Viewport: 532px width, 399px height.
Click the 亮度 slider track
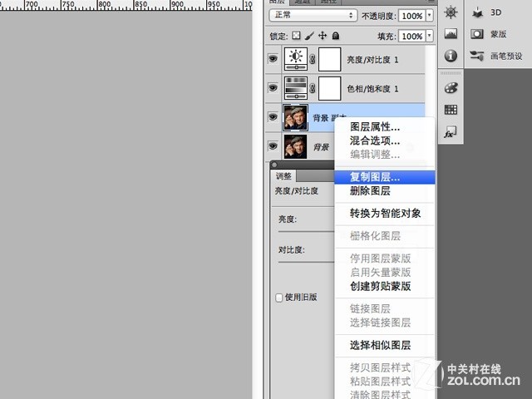[306, 232]
